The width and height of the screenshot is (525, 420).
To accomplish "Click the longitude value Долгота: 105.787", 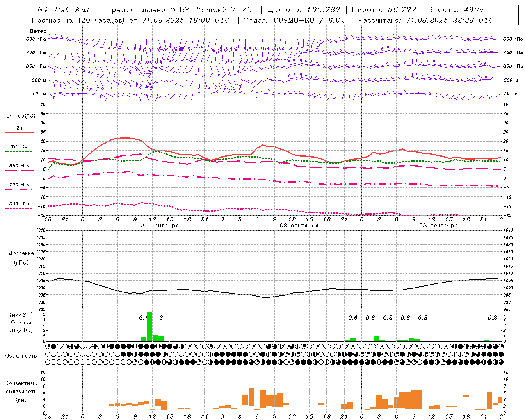I will click(304, 10).
